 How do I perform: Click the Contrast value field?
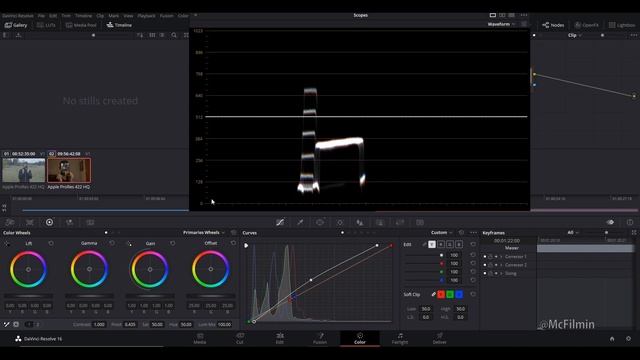99,324
